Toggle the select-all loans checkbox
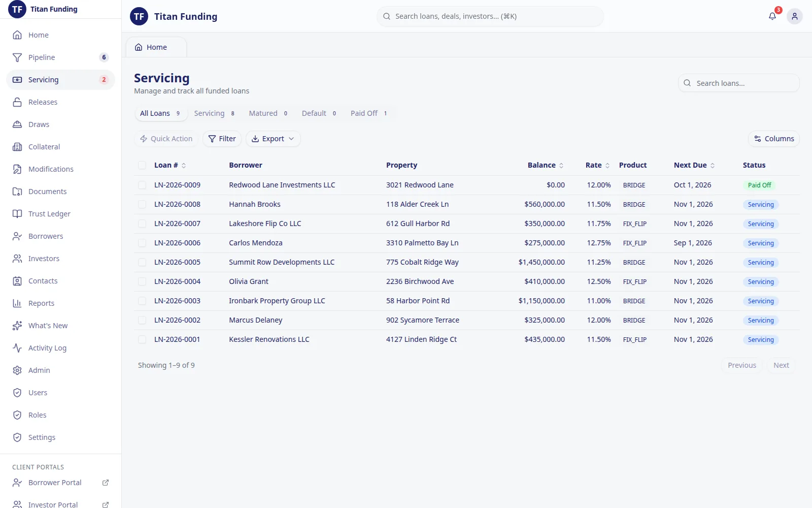Viewport: 812px width, 508px height. click(x=142, y=165)
